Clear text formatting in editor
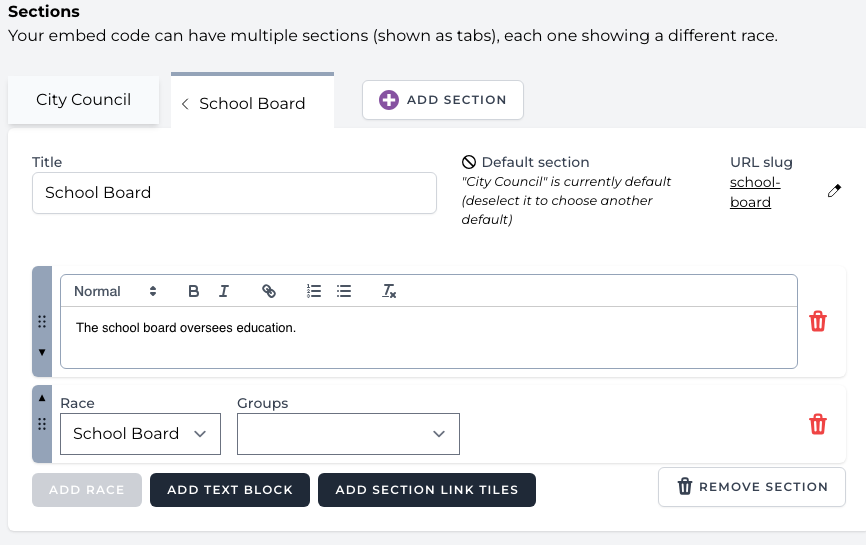Screen dimensions: 866x545 coord(390,291)
